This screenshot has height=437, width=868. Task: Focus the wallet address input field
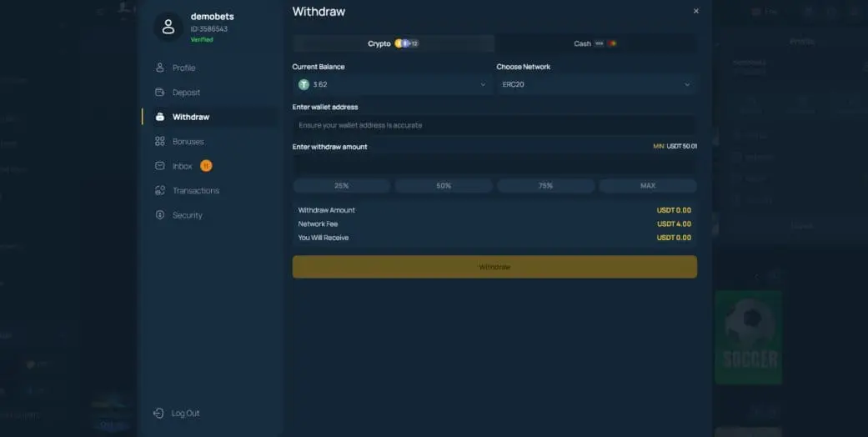pos(494,125)
